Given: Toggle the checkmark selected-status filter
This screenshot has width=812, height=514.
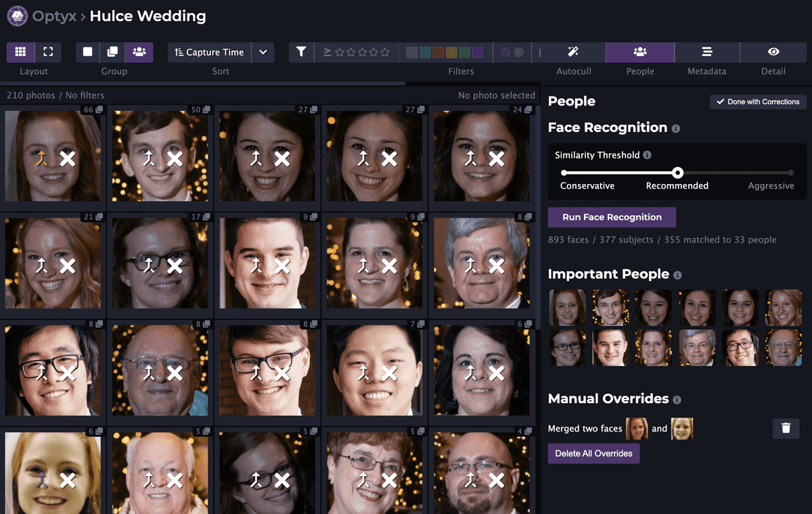Looking at the screenshot, I should tap(505, 52).
